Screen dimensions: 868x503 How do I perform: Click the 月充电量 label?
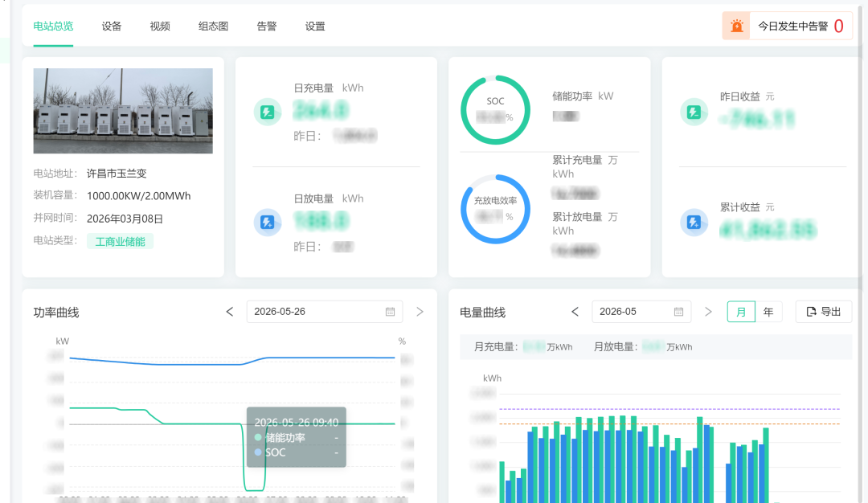(496, 347)
